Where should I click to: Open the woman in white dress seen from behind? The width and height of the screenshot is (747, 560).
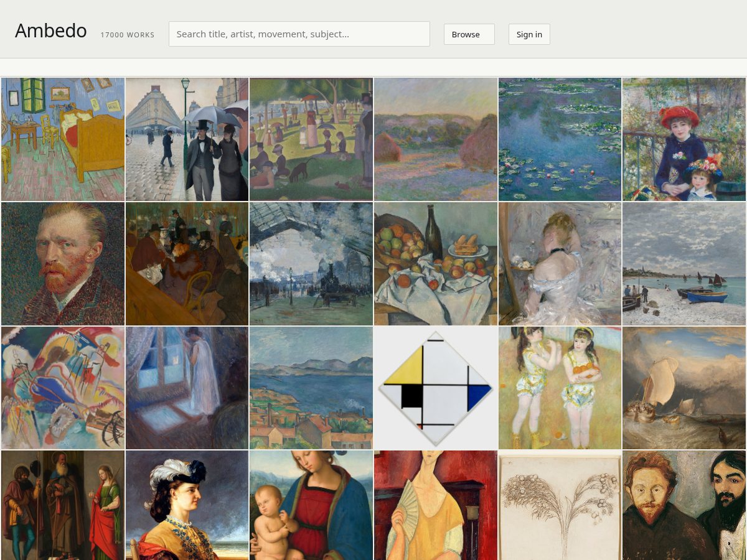(x=560, y=264)
